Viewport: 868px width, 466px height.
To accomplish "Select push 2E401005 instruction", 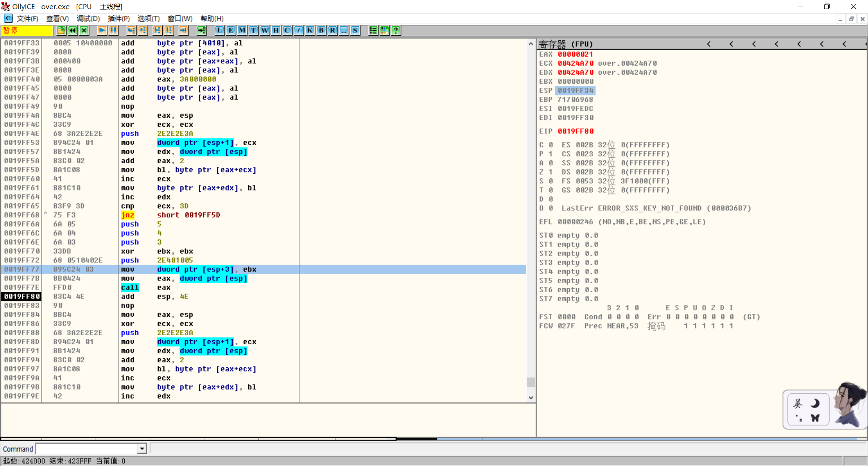I will point(264,260).
